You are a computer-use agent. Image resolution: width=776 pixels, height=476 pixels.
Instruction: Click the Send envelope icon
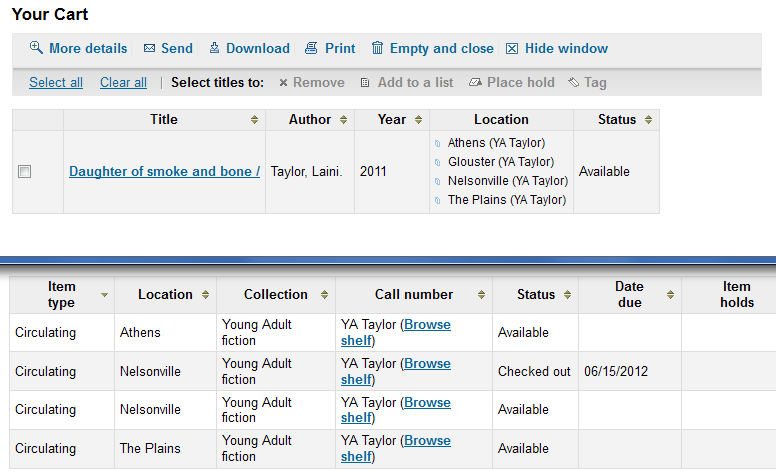point(150,48)
